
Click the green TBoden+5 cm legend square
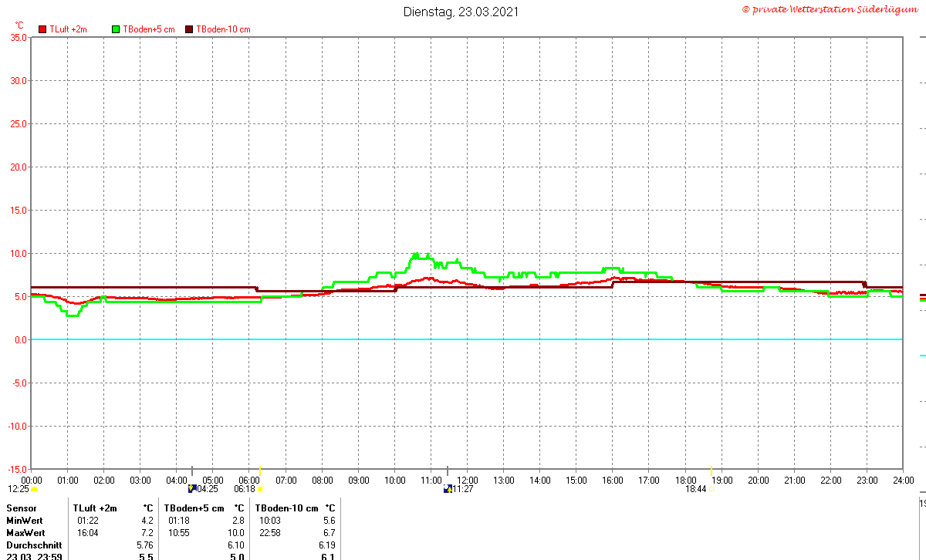(x=117, y=29)
